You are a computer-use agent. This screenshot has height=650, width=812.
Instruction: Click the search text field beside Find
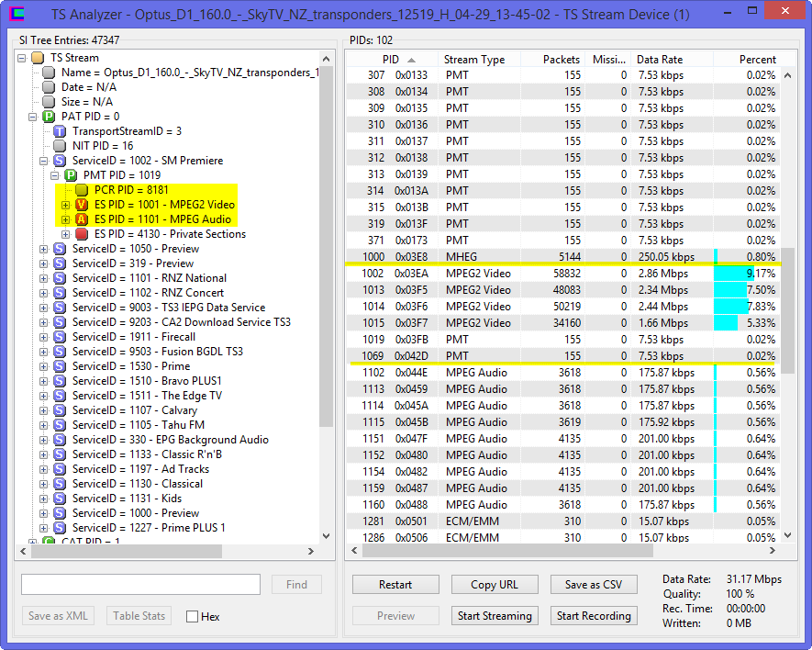(140, 585)
